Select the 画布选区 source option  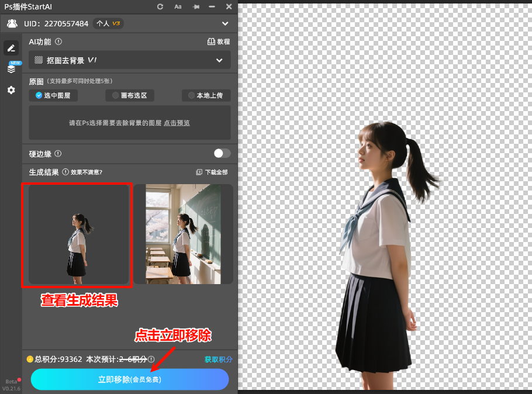click(131, 95)
